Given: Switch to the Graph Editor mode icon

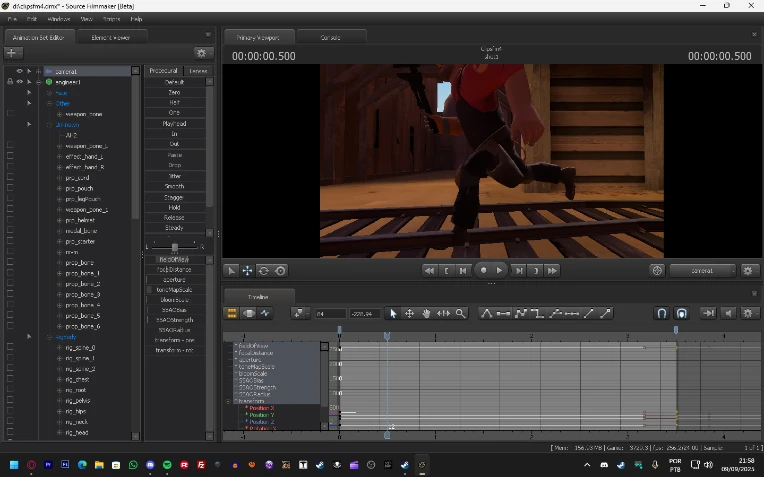Looking at the screenshot, I should (265, 313).
